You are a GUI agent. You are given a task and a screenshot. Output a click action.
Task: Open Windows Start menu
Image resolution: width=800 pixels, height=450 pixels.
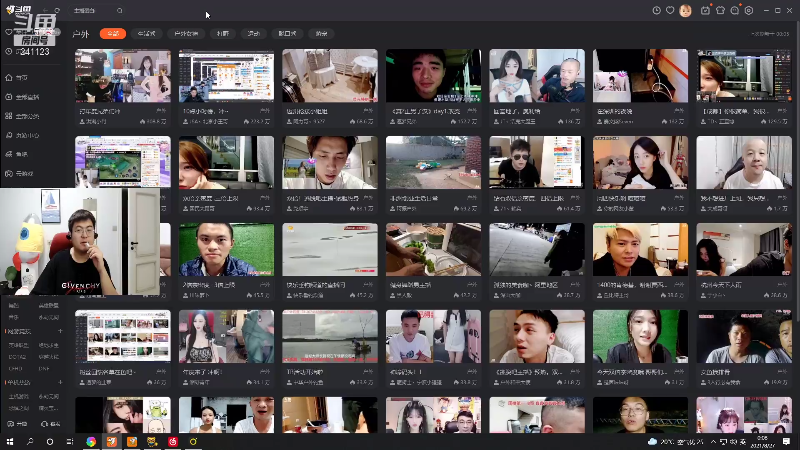coord(10,441)
